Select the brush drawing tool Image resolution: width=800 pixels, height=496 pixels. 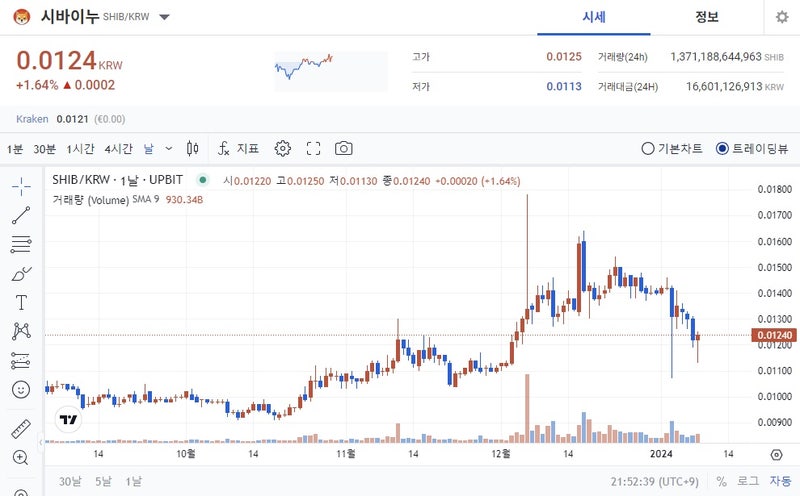click(21, 274)
